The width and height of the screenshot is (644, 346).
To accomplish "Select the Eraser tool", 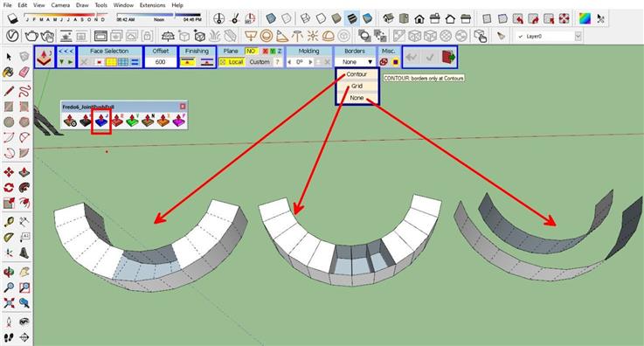I will click(x=24, y=73).
